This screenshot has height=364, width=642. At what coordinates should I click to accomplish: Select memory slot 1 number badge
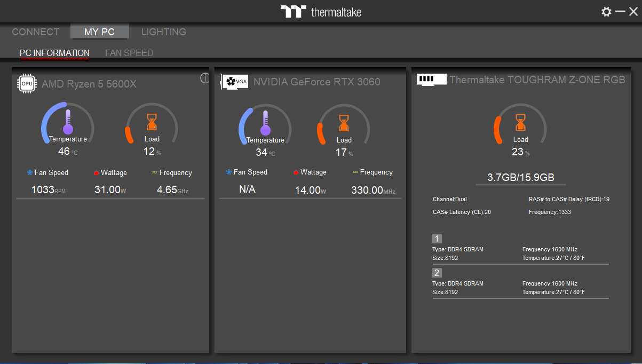pyautogui.click(x=437, y=239)
